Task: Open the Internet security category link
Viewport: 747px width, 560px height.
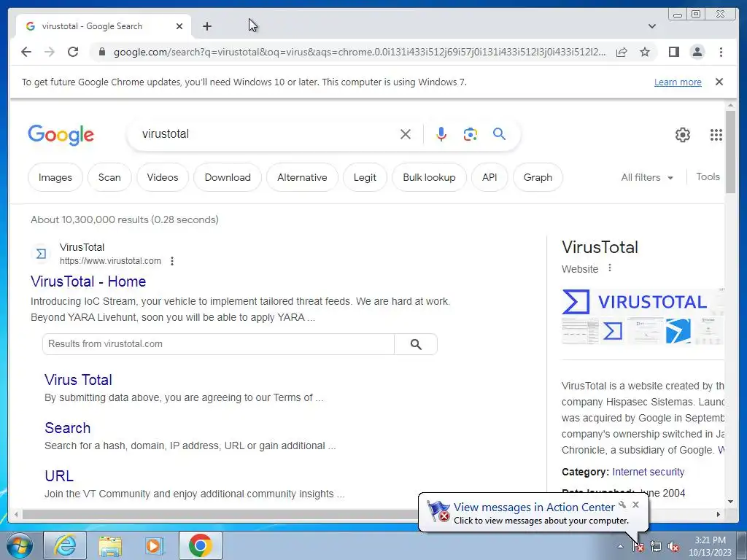Action: click(x=648, y=472)
